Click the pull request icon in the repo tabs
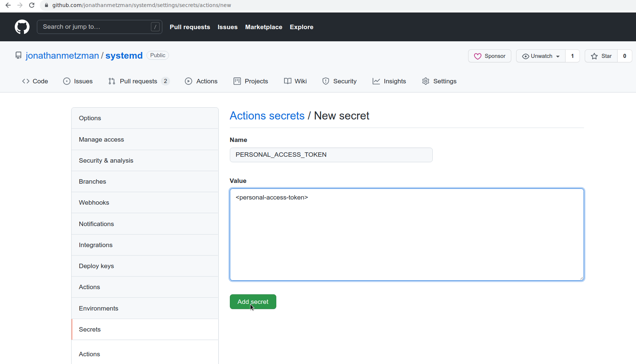Viewport: 636px width, 364px height. (112, 81)
